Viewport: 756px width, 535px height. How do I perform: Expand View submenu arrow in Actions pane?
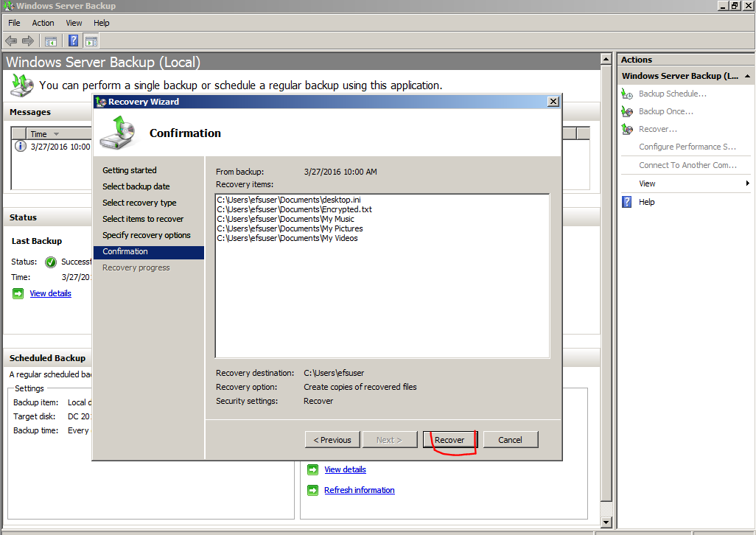tap(747, 183)
